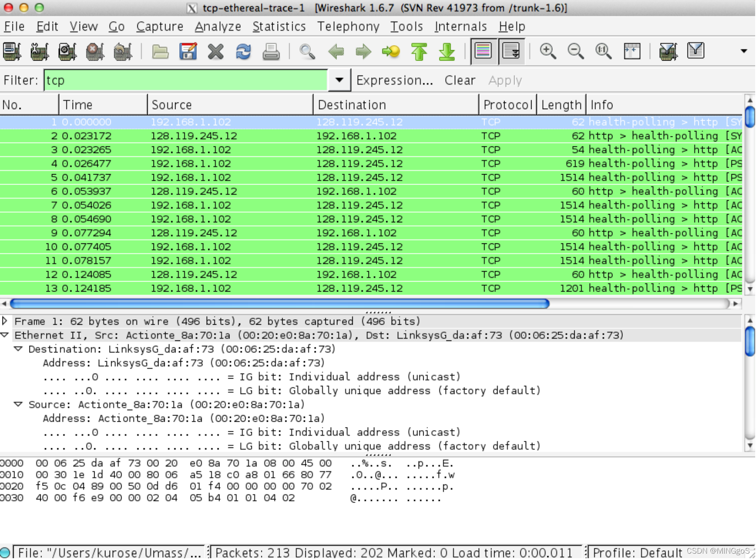Jump to the last packet
This screenshot has width=756, height=559.
click(x=447, y=51)
